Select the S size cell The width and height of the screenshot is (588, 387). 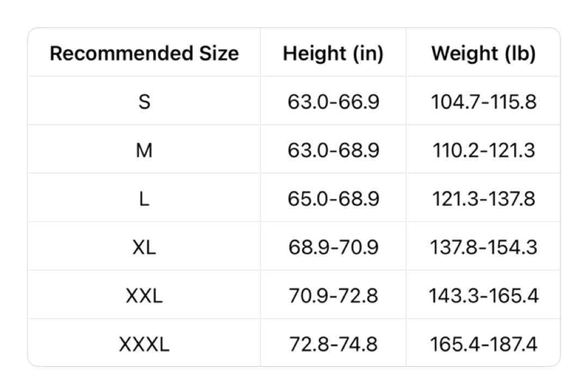click(144, 102)
